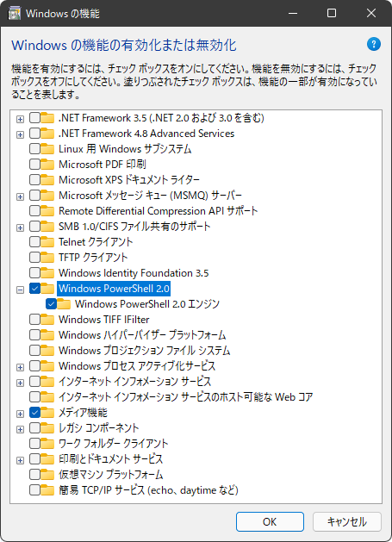
Task: Expand Microsoft メッセージ キュー (MSMQ) サーバー node
Action: 20,196
